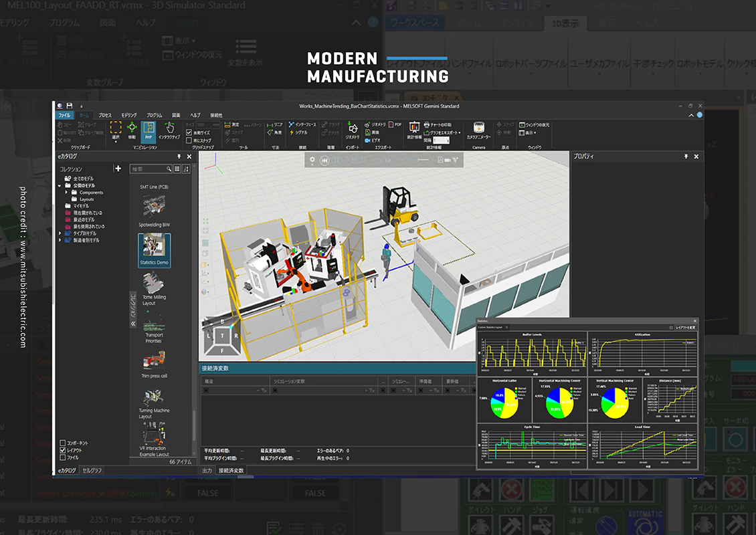Toggle the Auto Size (自動サイズ) checkbox
The image size is (756, 535).
(x=189, y=132)
